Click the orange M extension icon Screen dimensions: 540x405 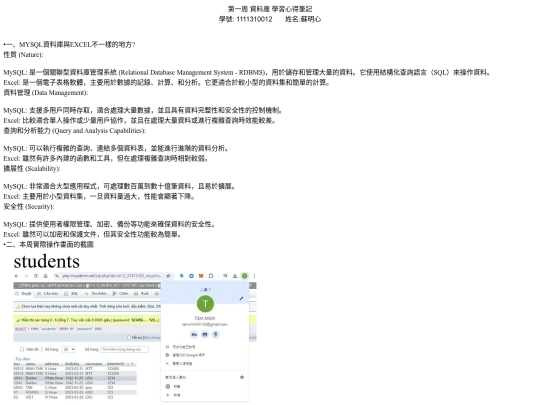pyautogui.click(x=201, y=276)
